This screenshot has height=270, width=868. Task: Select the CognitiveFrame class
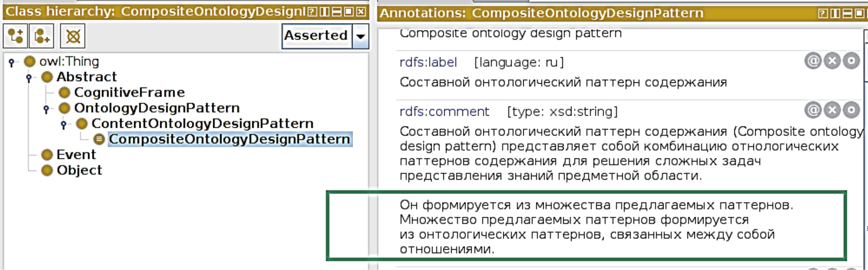(129, 92)
